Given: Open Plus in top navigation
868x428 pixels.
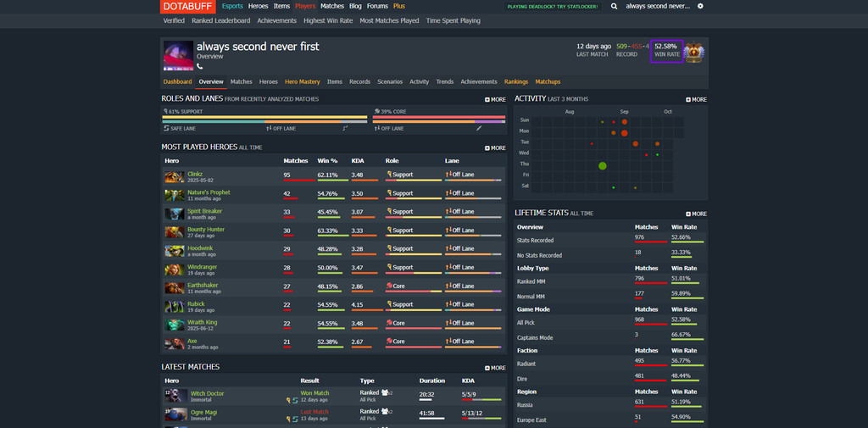Looking at the screenshot, I should point(399,6).
